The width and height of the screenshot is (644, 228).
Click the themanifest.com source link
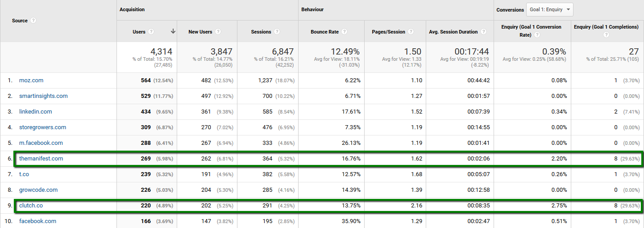click(41, 159)
